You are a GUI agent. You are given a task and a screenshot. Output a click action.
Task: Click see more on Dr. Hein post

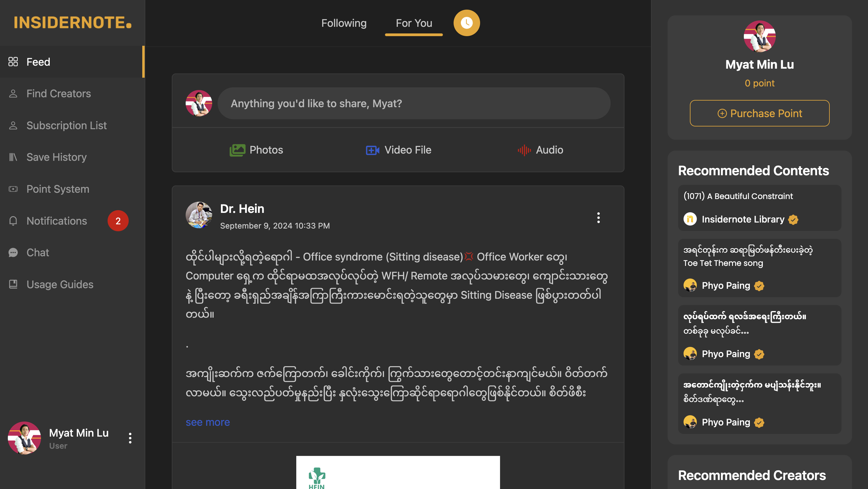pos(208,422)
